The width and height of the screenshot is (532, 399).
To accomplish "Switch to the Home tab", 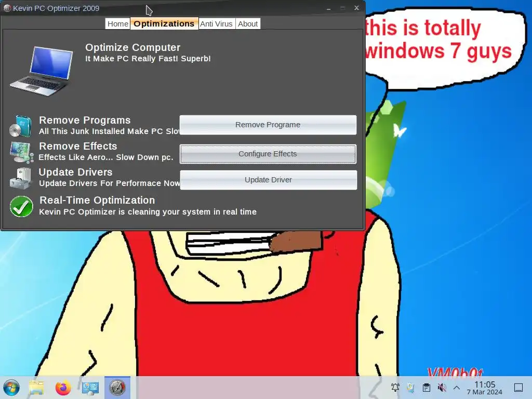I will 118,24.
